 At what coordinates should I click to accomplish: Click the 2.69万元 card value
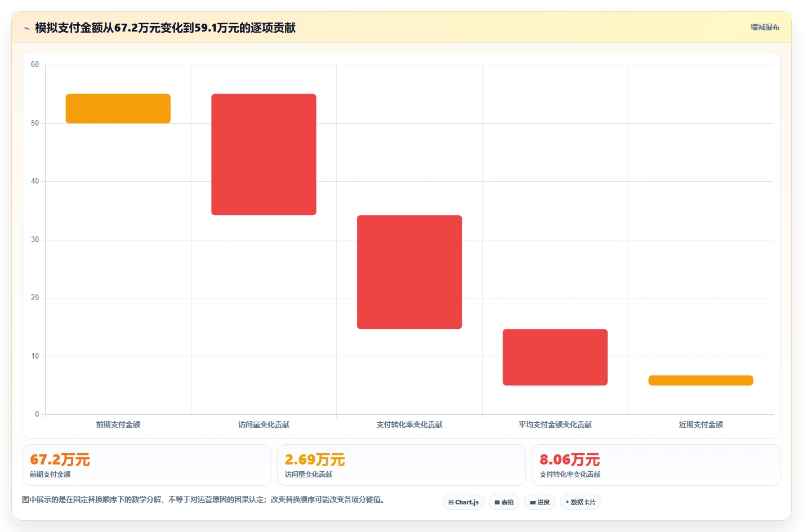pos(315,460)
